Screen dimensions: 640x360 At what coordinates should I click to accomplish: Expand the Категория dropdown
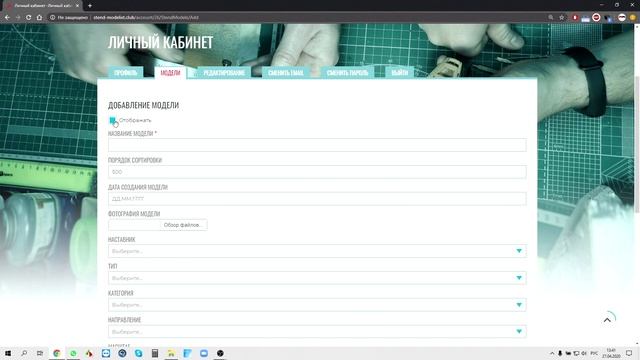317,305
